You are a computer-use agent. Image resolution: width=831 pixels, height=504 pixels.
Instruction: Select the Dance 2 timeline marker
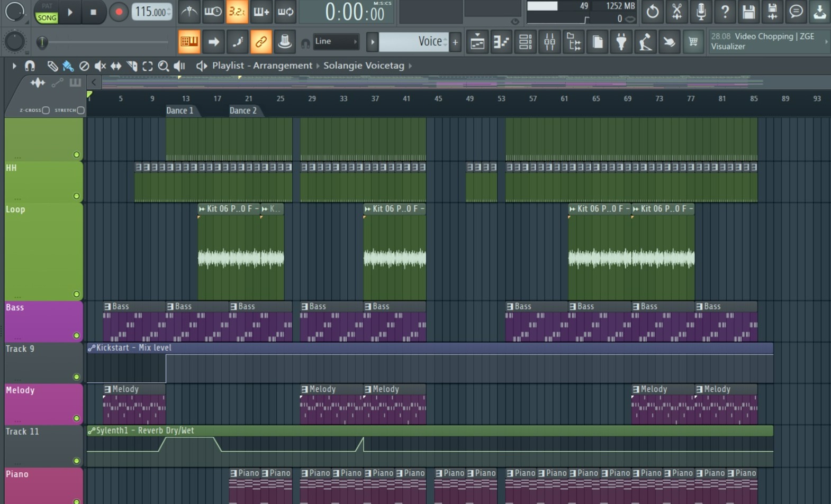[243, 111]
